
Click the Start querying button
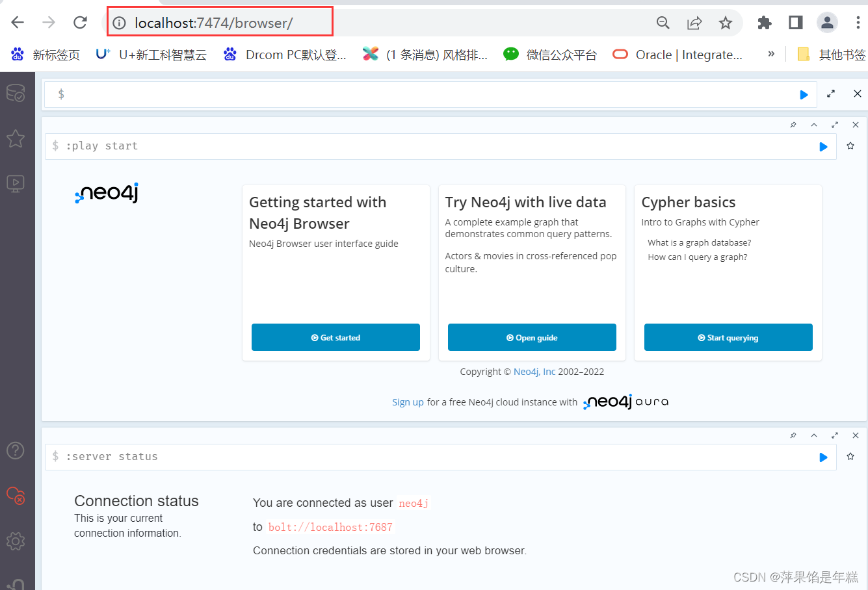[x=728, y=337]
